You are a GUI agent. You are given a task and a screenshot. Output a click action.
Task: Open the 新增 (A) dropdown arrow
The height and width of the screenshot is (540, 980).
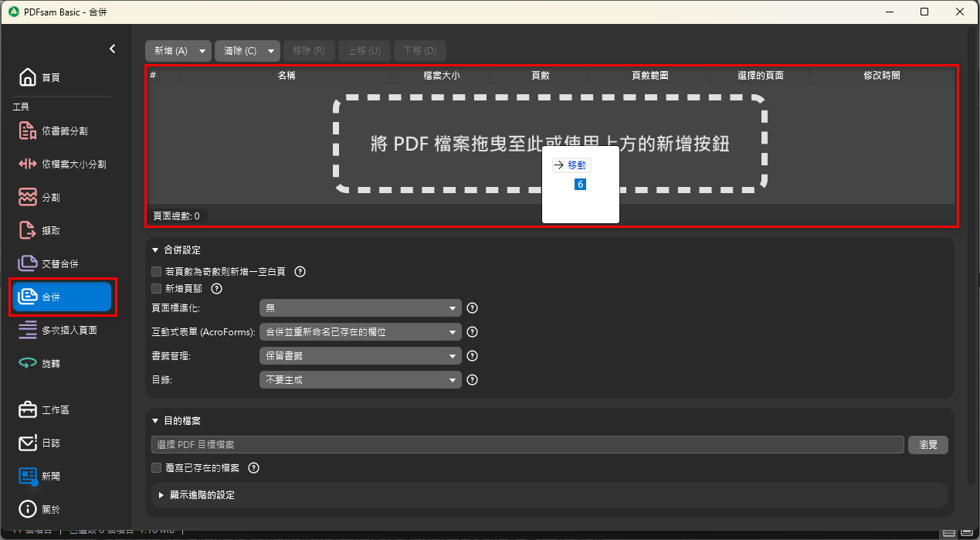pyautogui.click(x=202, y=51)
